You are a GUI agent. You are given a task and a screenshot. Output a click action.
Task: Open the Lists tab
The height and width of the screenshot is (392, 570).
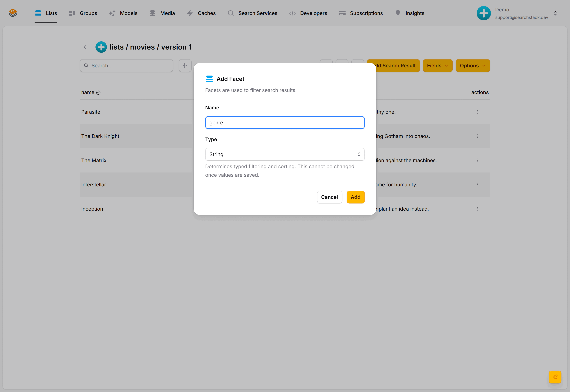(x=46, y=13)
